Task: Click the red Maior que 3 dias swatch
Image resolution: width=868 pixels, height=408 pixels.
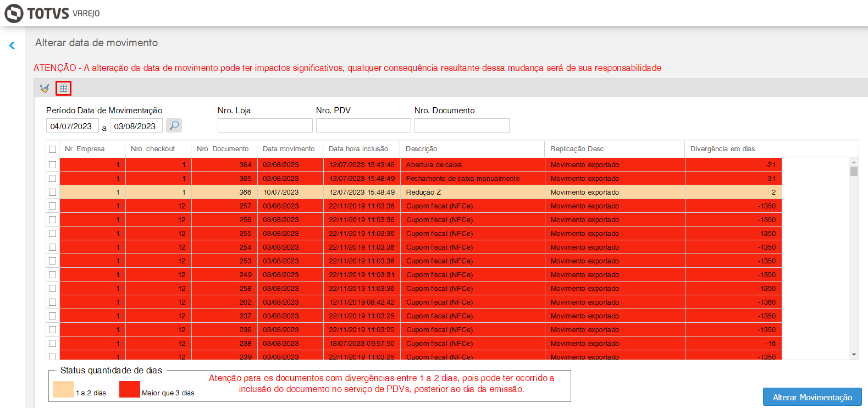Action: click(x=130, y=389)
